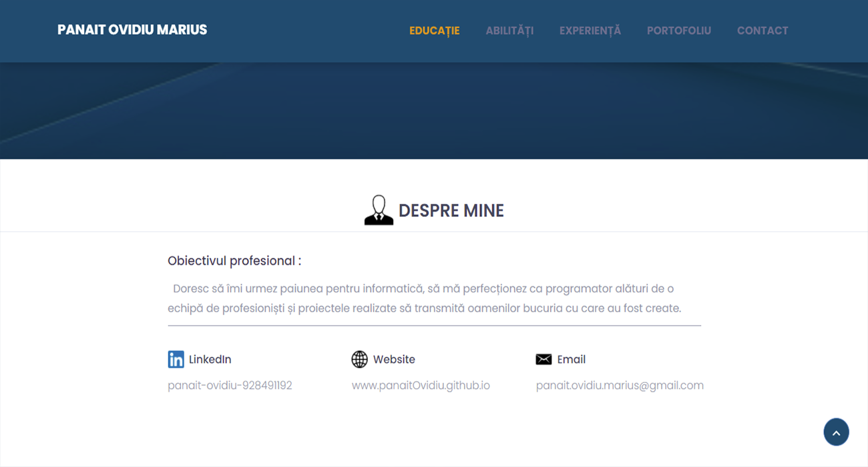Click the LinkedIn logo icon

click(176, 360)
